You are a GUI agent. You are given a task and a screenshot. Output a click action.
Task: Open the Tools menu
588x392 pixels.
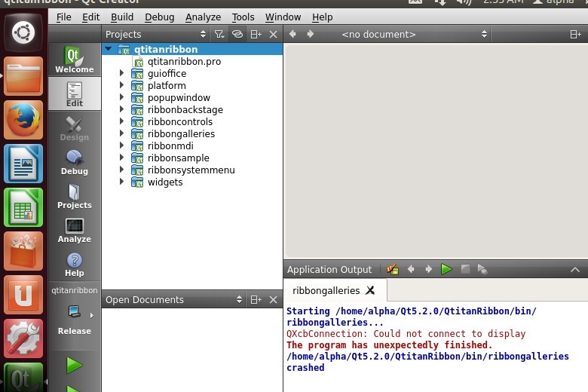(x=243, y=17)
